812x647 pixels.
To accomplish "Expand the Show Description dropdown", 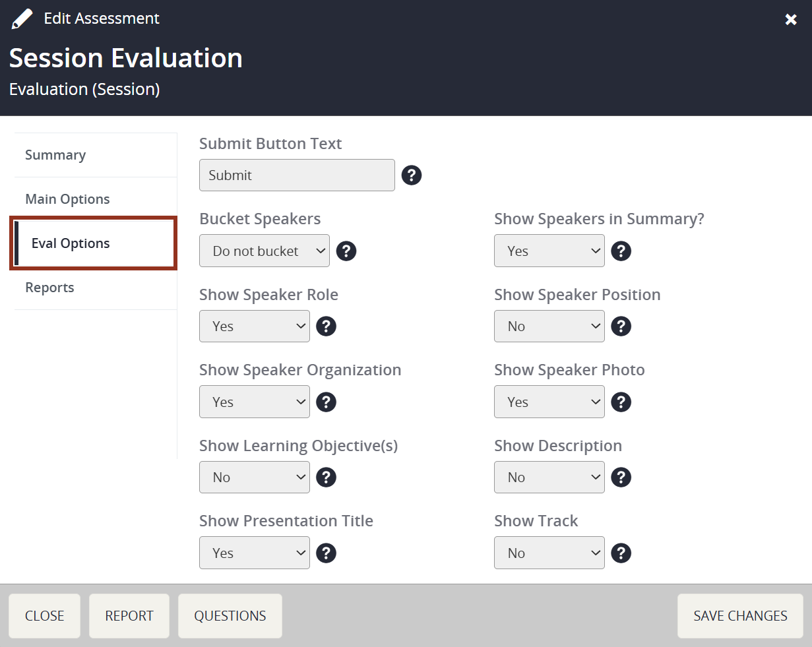I will pos(549,478).
